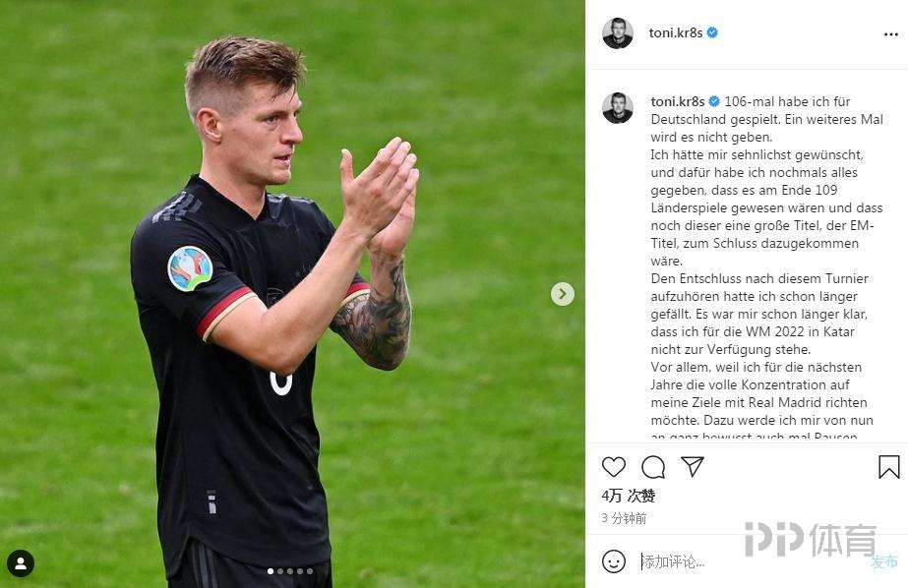The width and height of the screenshot is (908, 588).
Task: Select the last carousel indicator dot
Action: tap(310, 571)
